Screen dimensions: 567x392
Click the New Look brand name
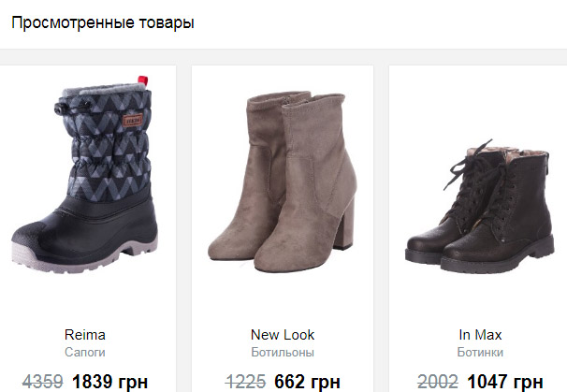pyautogui.click(x=283, y=335)
